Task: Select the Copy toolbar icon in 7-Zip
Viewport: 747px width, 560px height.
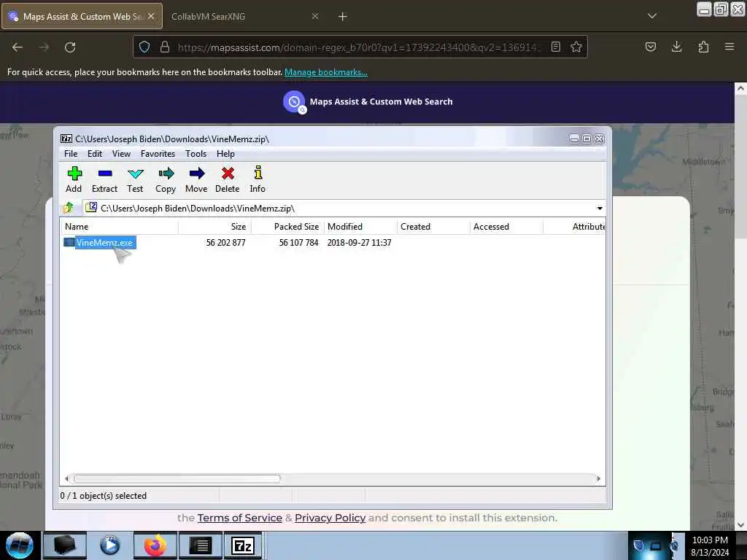Action: tap(166, 179)
